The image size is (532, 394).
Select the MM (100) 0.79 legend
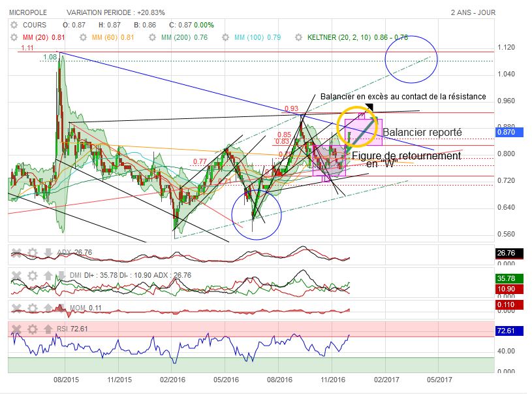[x=258, y=37]
